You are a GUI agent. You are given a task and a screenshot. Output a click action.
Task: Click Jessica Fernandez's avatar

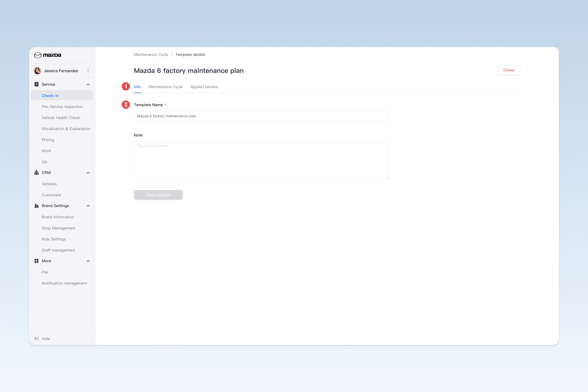pyautogui.click(x=37, y=71)
